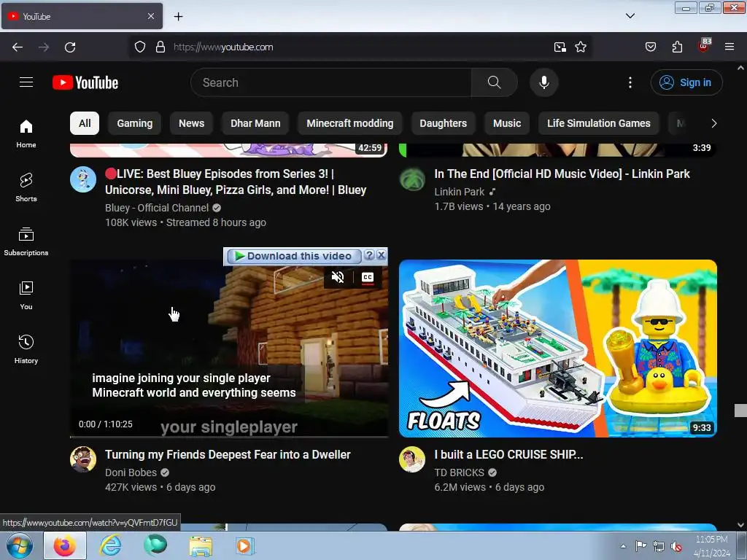Click the Sign in button
The width and height of the screenshot is (747, 560).
click(686, 82)
